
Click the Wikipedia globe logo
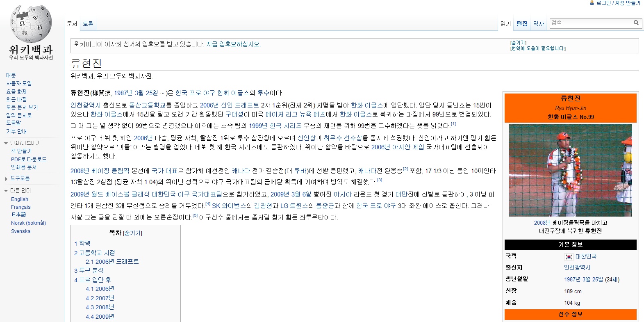pyautogui.click(x=31, y=24)
